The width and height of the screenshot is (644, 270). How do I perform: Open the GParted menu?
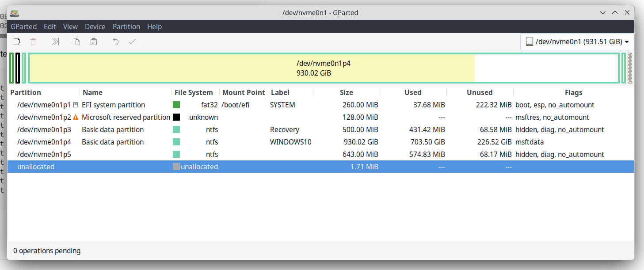(24, 27)
